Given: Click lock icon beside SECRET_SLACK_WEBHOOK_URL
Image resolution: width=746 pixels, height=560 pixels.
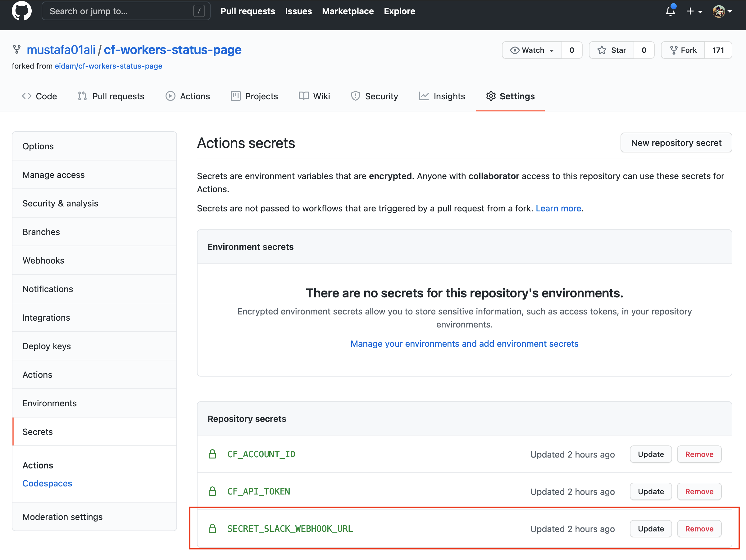Looking at the screenshot, I should pos(212,528).
